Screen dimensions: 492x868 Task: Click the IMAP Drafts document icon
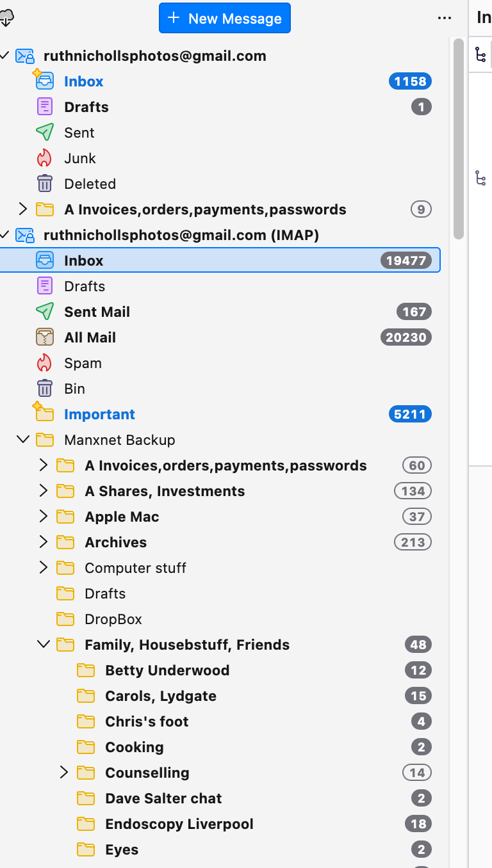(44, 286)
